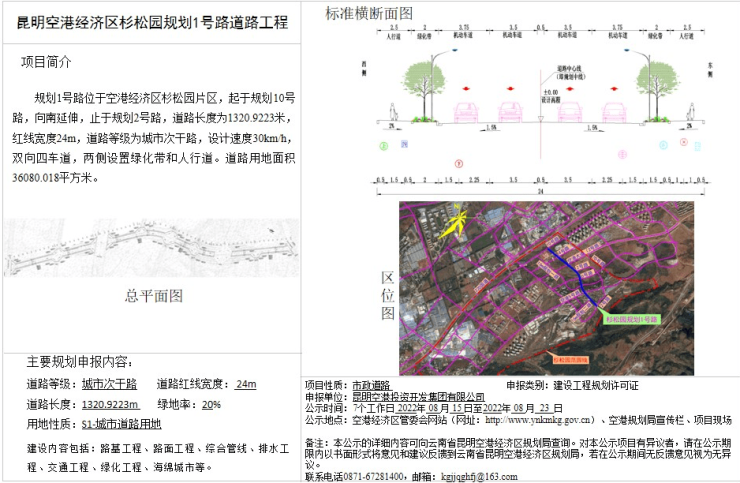Click the magenta circular pipe symbol on the east side
Screen dimensions: 740x483
click(x=622, y=154)
